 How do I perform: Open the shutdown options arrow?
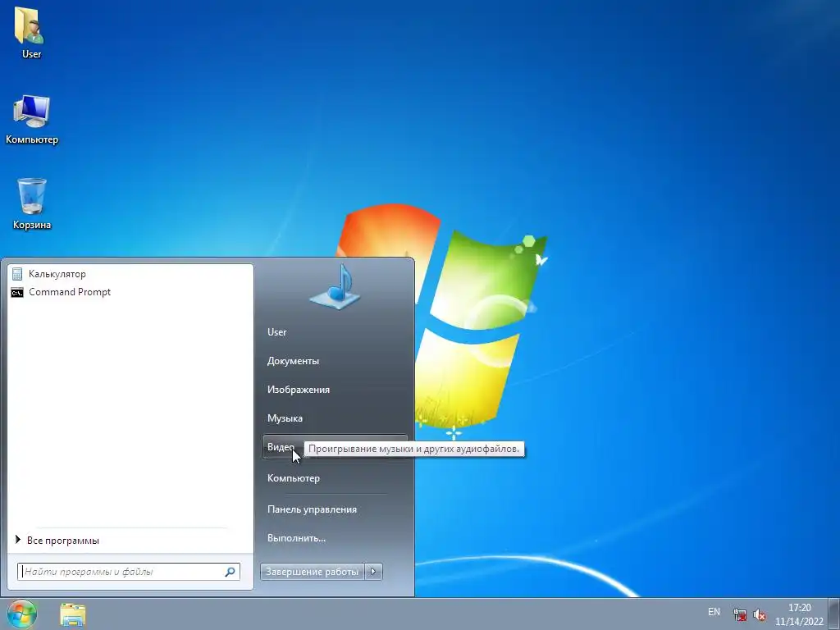point(373,572)
